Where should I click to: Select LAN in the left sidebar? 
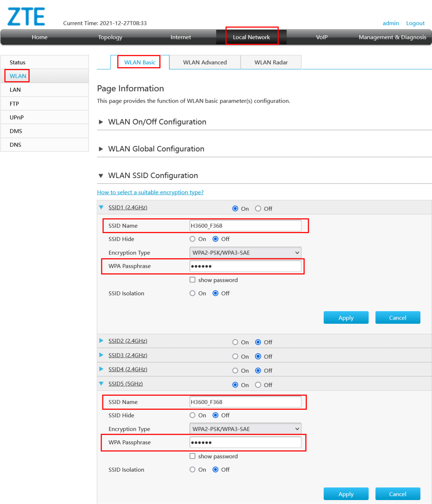tap(15, 90)
